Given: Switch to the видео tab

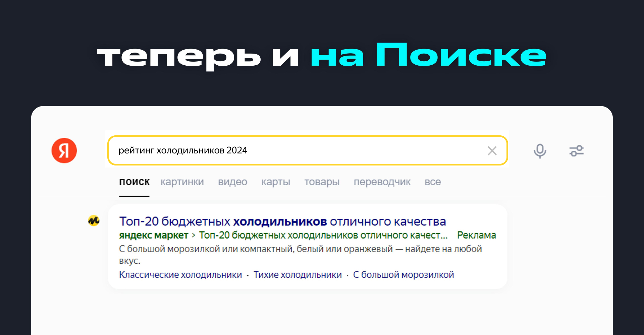Looking at the screenshot, I should tap(232, 182).
